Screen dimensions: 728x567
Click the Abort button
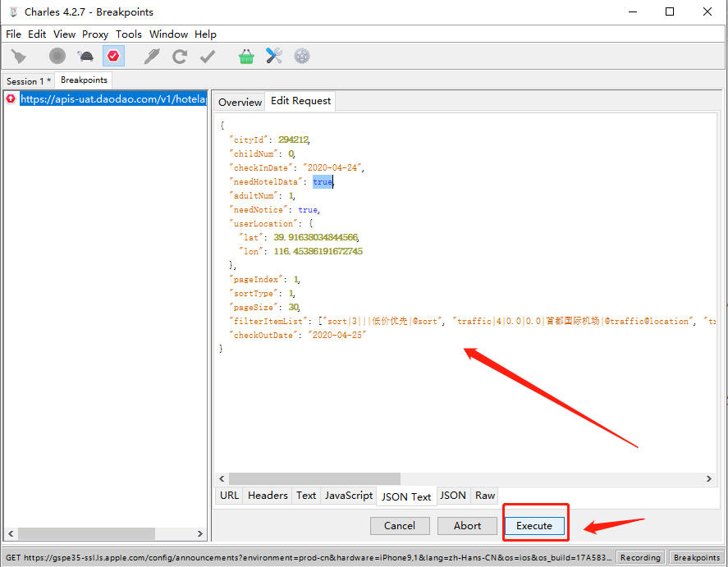(x=467, y=526)
